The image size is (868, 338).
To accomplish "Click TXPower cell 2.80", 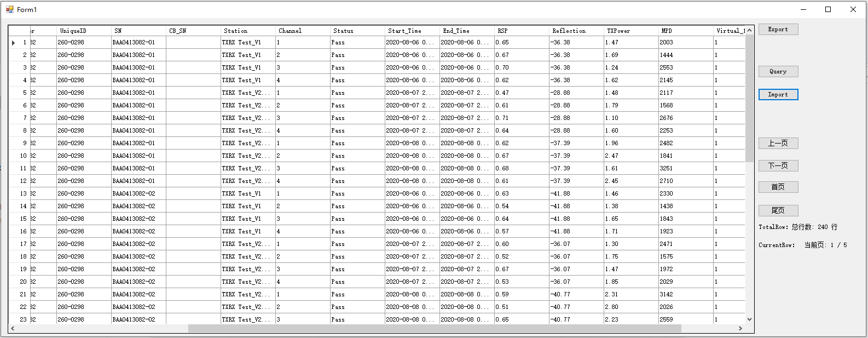I will [632, 307].
